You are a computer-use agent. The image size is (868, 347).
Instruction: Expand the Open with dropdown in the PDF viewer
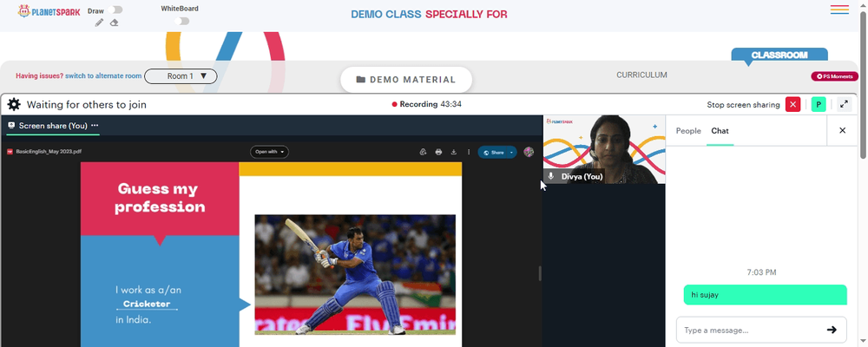(x=269, y=152)
